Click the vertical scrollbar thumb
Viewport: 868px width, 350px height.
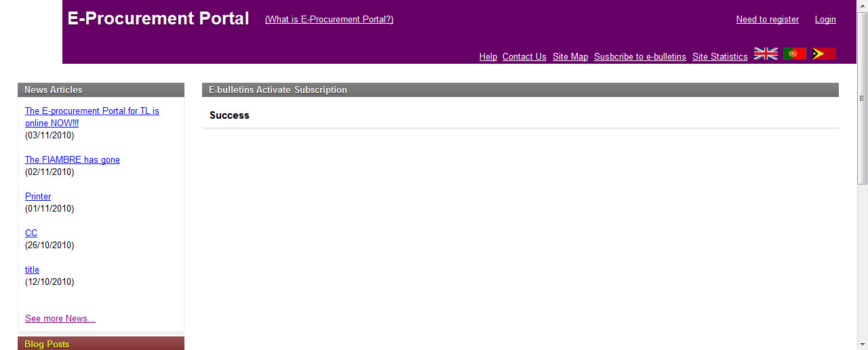(x=862, y=98)
